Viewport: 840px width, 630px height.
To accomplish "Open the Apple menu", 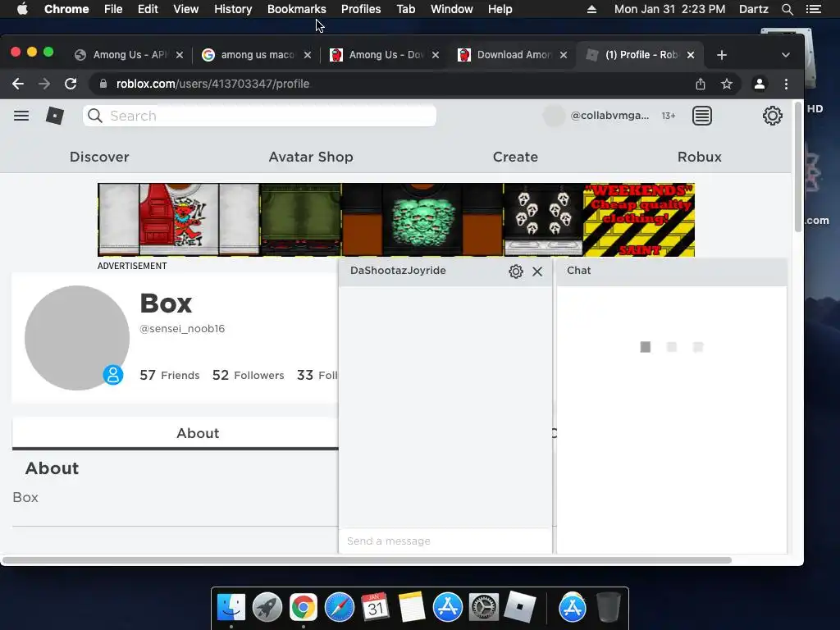I will 22,9.
